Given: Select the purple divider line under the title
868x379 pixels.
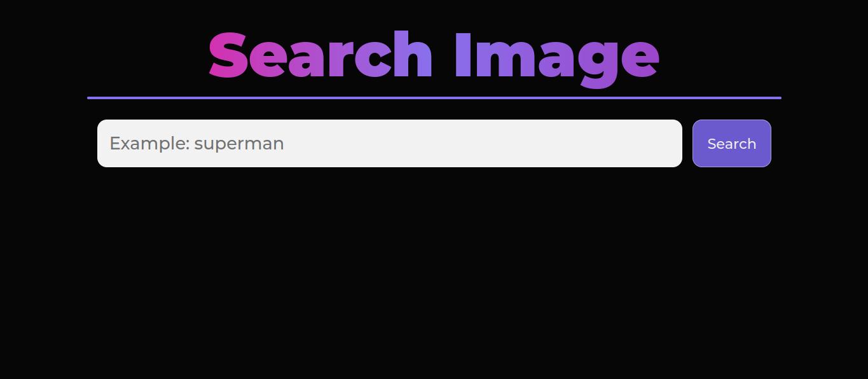Looking at the screenshot, I should point(434,98).
